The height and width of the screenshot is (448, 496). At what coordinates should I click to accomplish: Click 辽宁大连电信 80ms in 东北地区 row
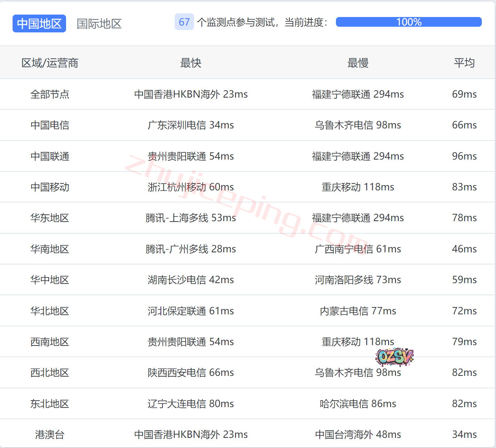(x=191, y=404)
